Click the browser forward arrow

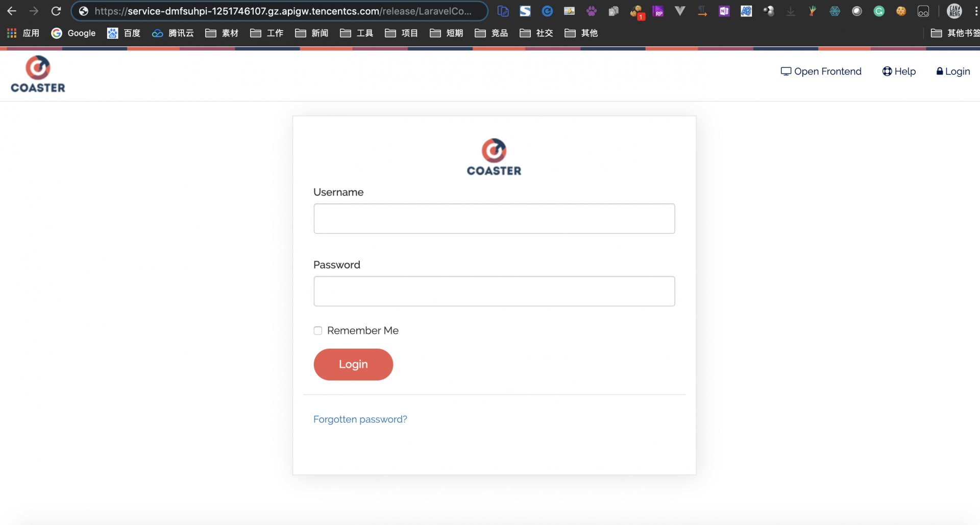click(34, 11)
